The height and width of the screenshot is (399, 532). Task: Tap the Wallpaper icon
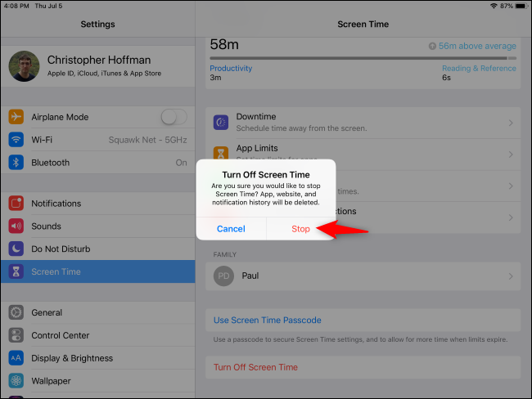[16, 380]
